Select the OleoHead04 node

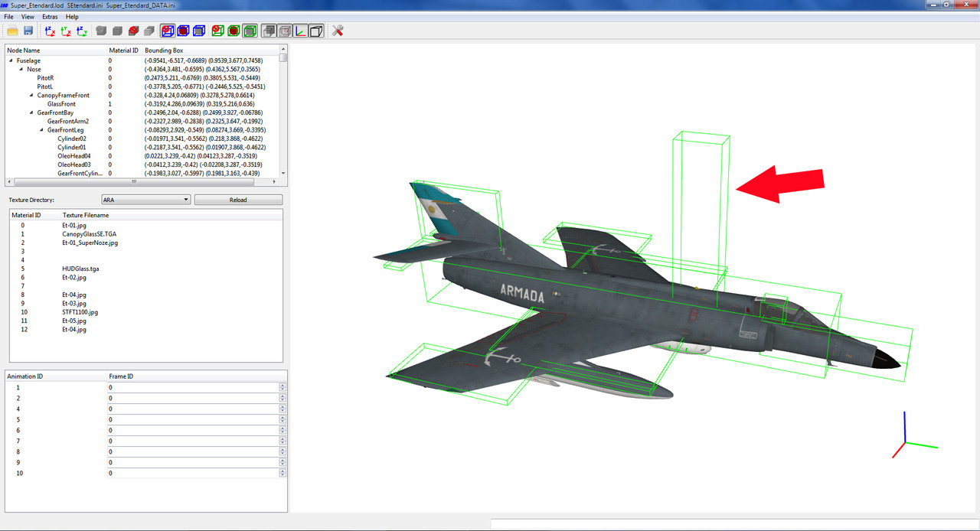[74, 156]
